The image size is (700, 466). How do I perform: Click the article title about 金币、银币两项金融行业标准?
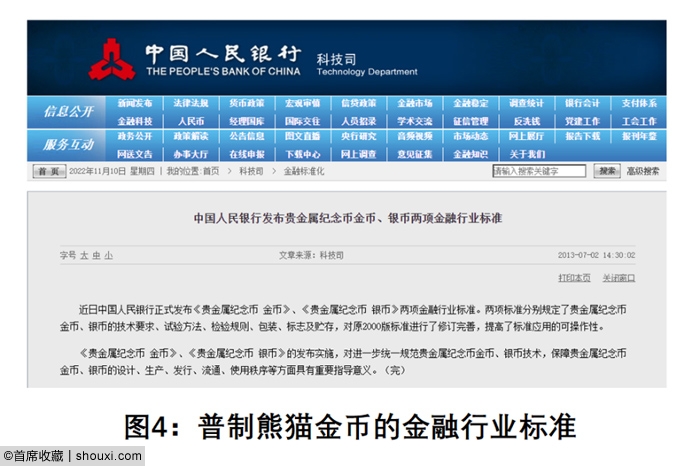[348, 218]
